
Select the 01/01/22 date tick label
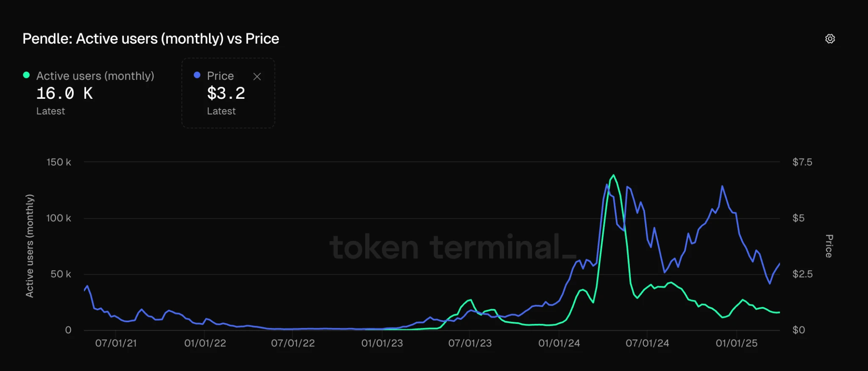click(205, 343)
